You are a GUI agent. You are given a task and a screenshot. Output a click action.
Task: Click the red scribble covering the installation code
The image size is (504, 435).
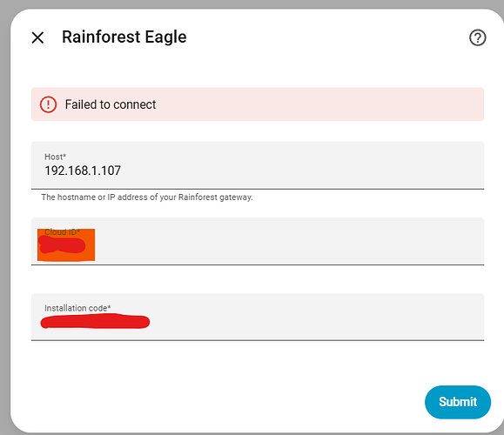[x=95, y=322]
